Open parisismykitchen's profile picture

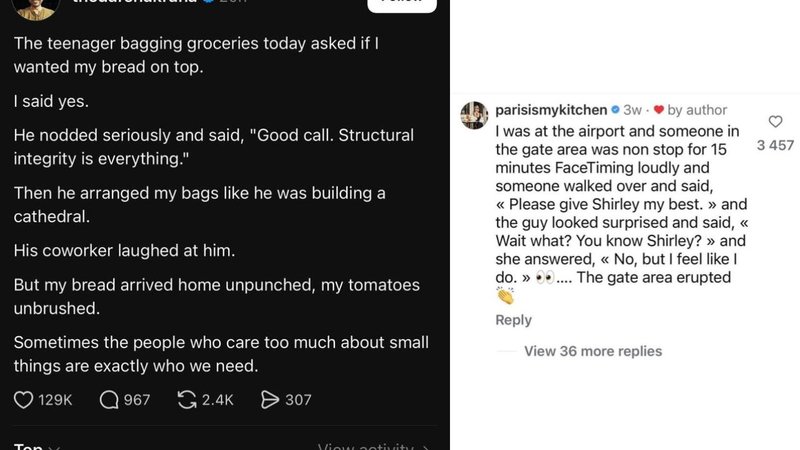[x=474, y=114]
